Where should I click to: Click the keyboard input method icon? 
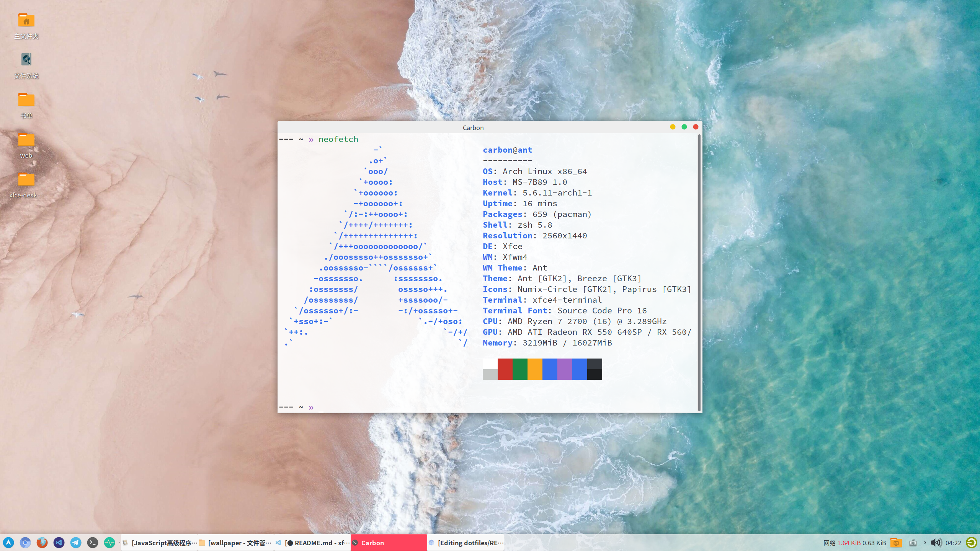[x=913, y=543]
